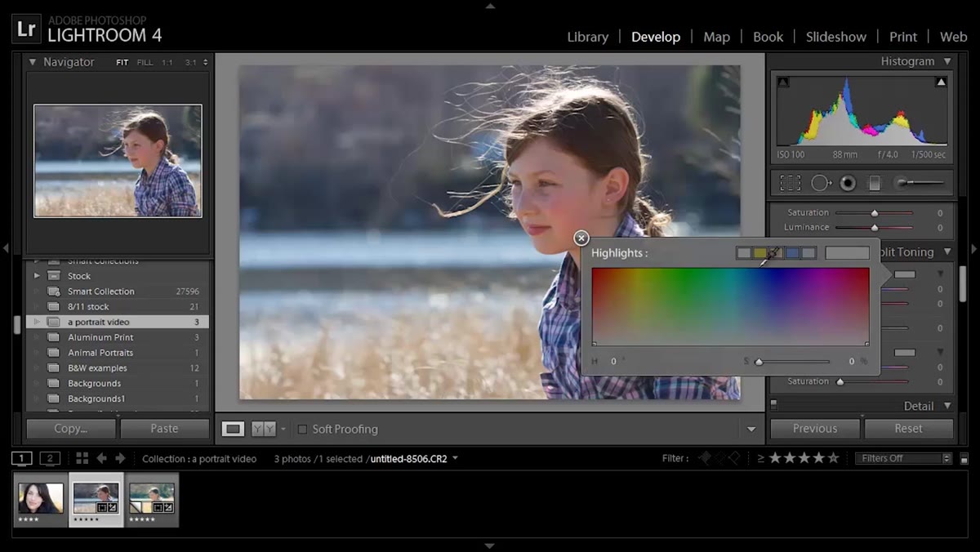Toggle shadow clipping indicator in histogram
The height and width of the screenshot is (552, 980).
[783, 82]
